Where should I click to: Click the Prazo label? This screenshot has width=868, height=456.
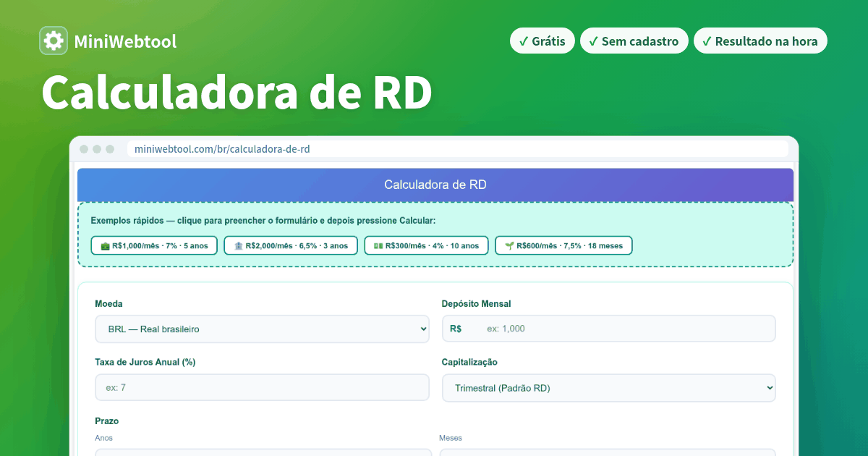(106, 421)
